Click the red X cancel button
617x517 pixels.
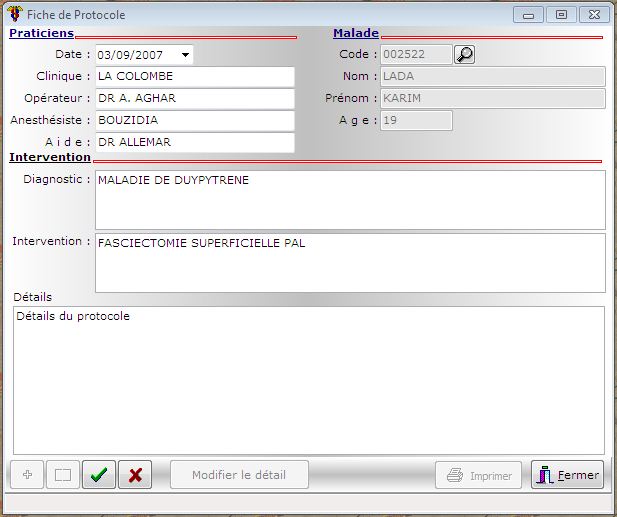pos(135,475)
